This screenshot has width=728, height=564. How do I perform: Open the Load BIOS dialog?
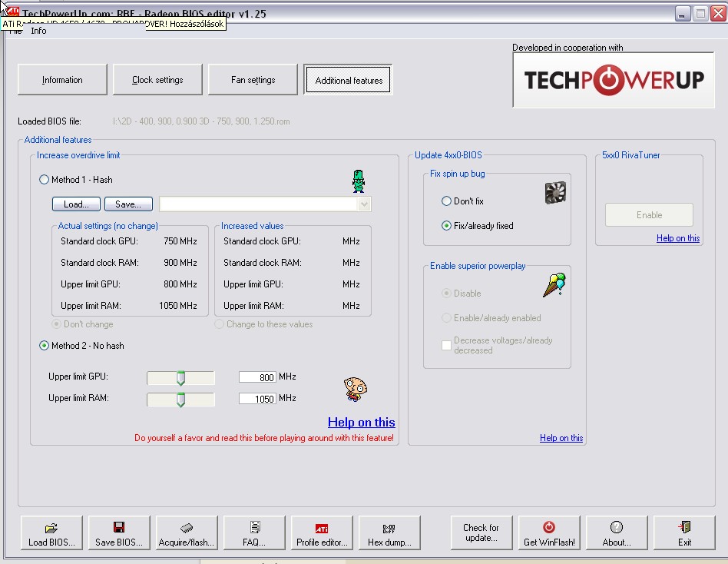coord(51,532)
